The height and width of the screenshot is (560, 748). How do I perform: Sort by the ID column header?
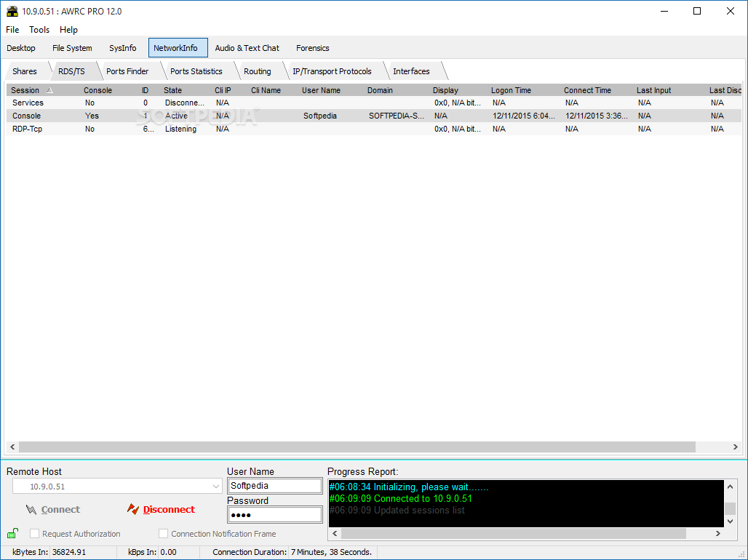coord(145,90)
